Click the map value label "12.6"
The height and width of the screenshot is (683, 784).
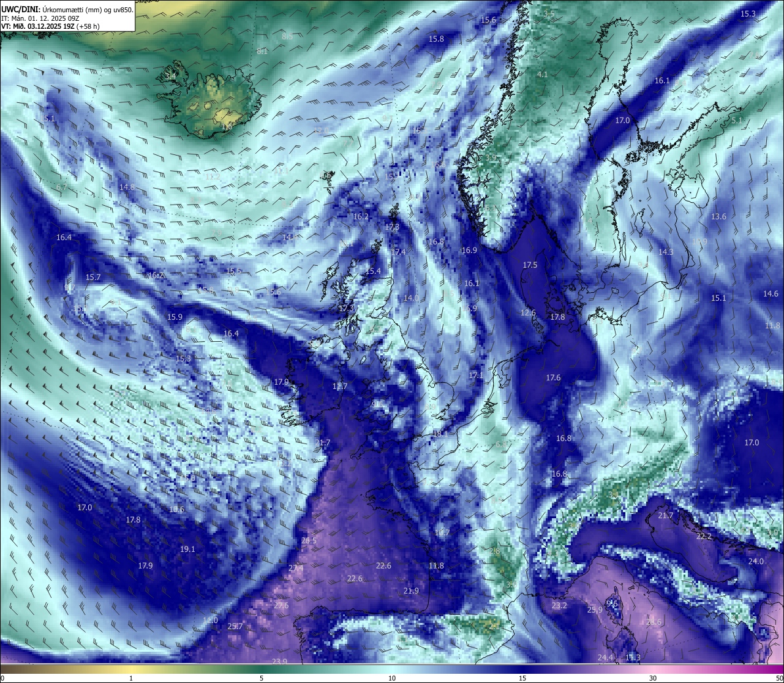tap(528, 312)
